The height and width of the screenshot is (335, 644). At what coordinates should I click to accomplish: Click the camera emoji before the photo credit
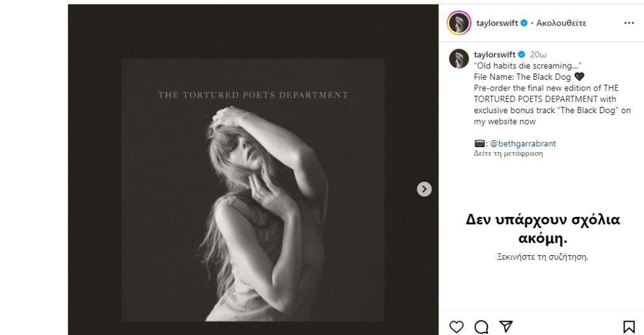479,144
